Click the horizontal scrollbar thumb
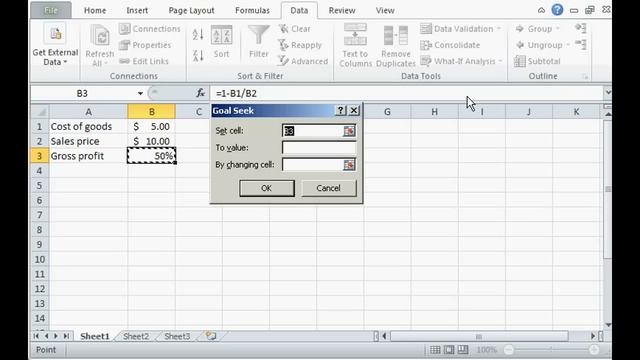 pyautogui.click(x=479, y=336)
